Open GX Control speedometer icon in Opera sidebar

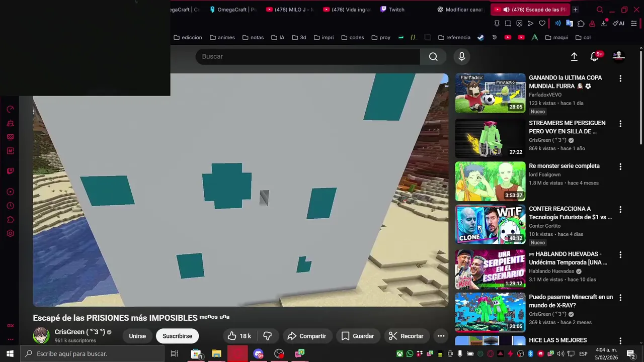(10, 109)
